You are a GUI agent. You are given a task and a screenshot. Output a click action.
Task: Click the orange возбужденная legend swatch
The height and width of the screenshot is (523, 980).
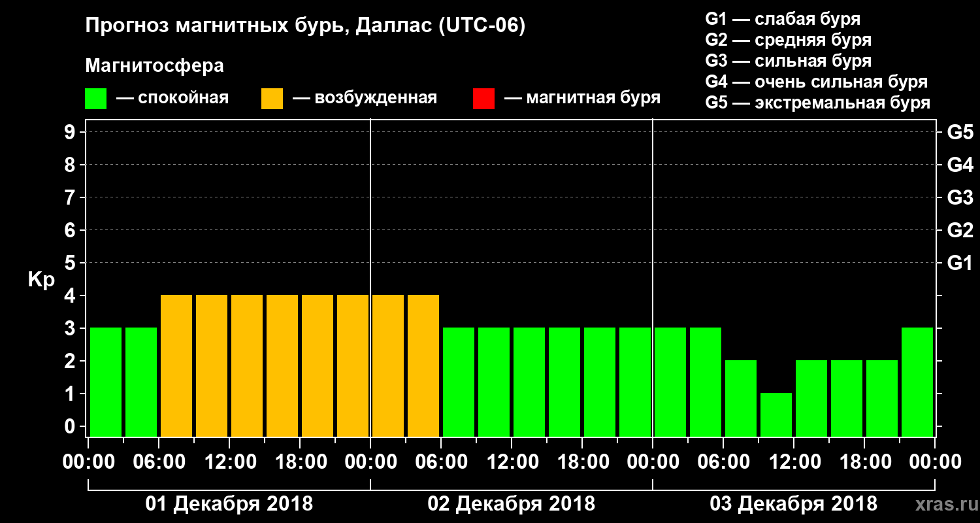coord(272,99)
